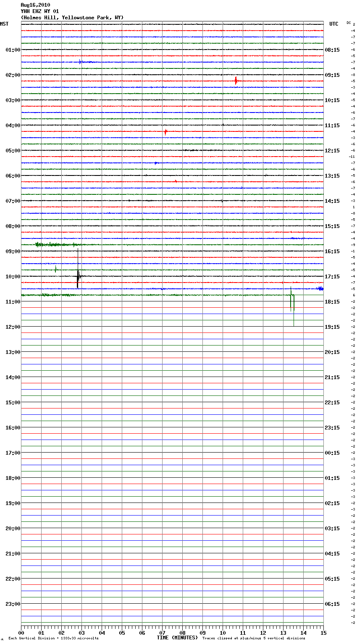Click the vertical division microvolts note
Screen dimensions: 357x644
tap(53, 638)
